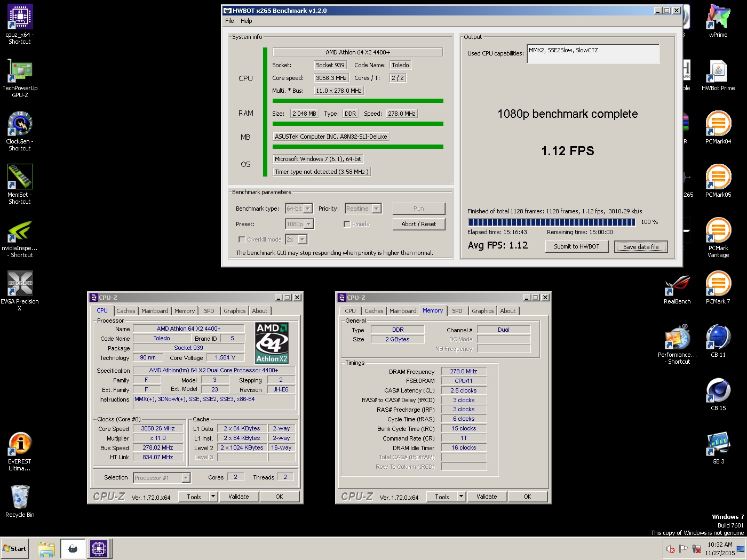Open Tools dropdown arrow in CPU-Z CPU window
The width and height of the screenshot is (747, 560).
213,497
